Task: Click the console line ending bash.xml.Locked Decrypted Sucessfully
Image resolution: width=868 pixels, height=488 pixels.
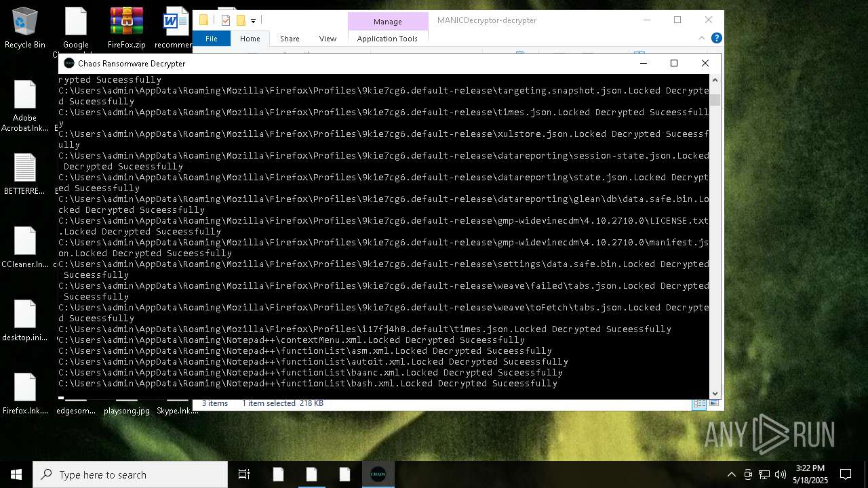Action: tap(308, 384)
